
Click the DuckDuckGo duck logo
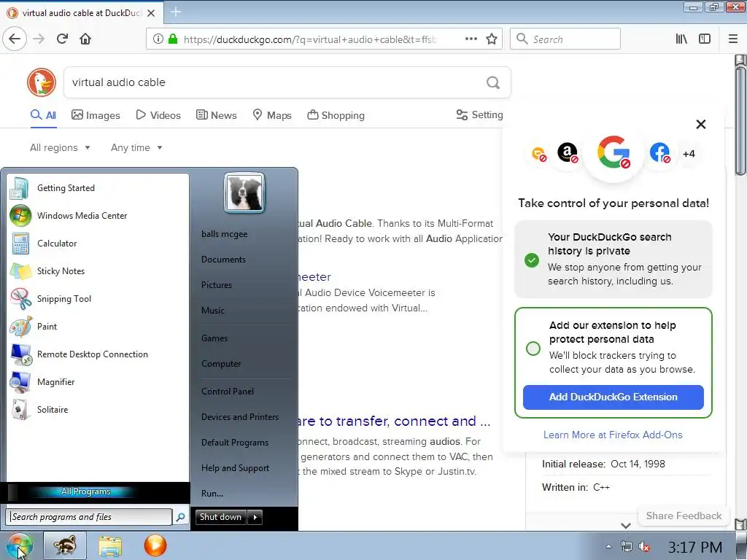pos(42,82)
